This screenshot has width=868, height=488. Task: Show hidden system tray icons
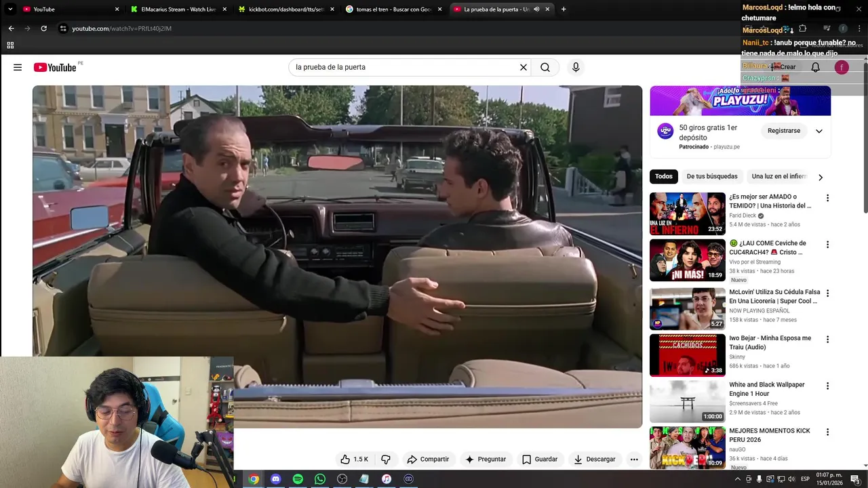point(738,479)
